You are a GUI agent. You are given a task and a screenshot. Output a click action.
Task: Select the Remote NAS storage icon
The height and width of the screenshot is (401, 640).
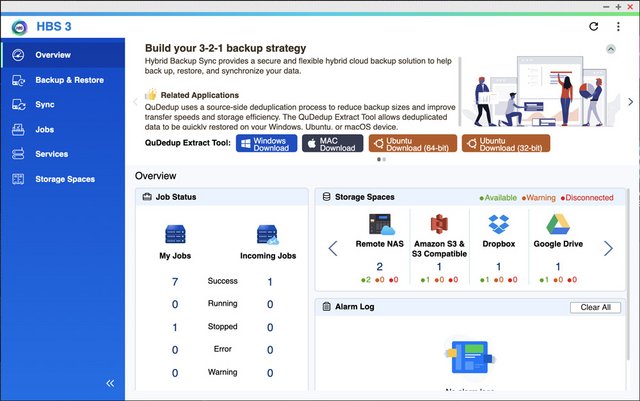381,224
